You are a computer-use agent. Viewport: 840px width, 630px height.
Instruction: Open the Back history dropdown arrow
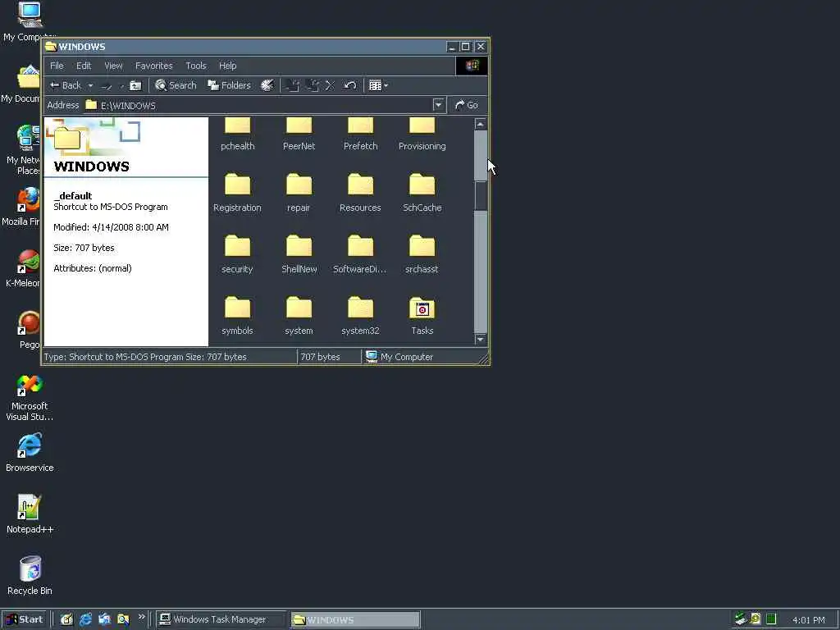90,85
